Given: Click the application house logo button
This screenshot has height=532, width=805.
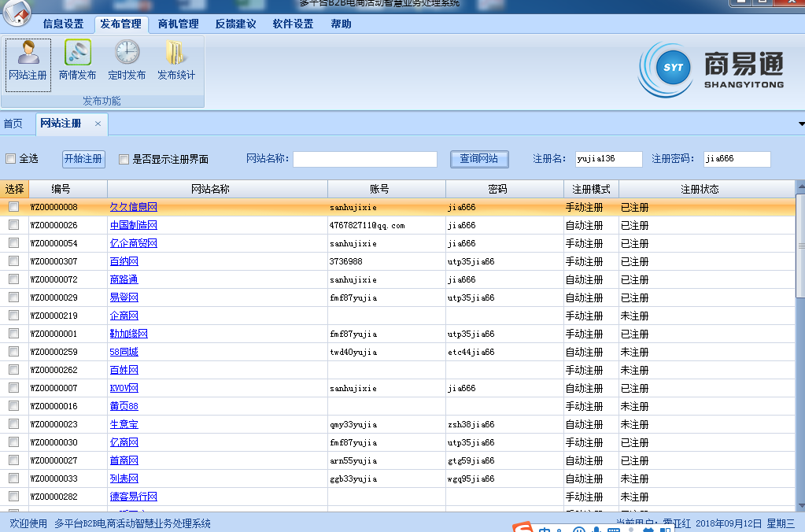Looking at the screenshot, I should tap(17, 13).
